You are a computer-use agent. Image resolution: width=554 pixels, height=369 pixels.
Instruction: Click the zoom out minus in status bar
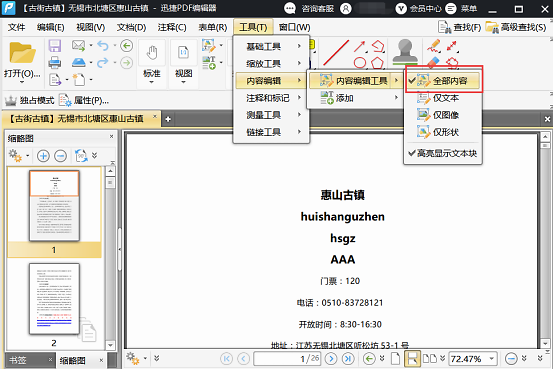click(x=511, y=359)
